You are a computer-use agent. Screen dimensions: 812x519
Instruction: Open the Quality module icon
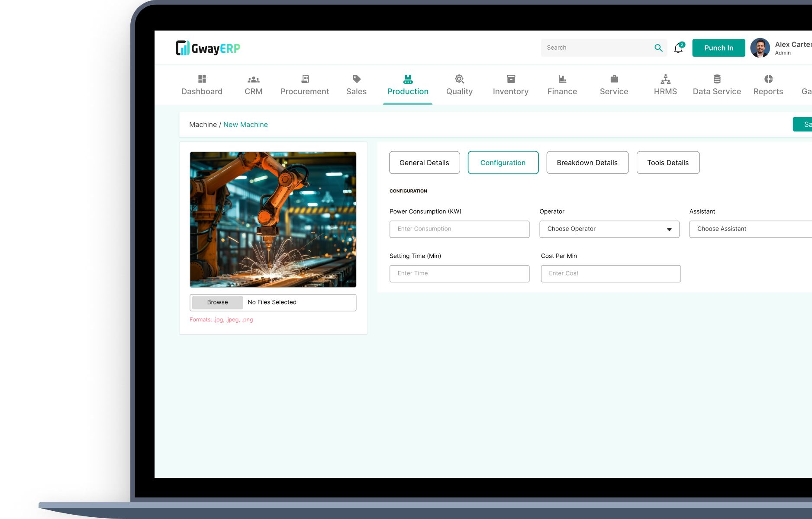click(459, 79)
